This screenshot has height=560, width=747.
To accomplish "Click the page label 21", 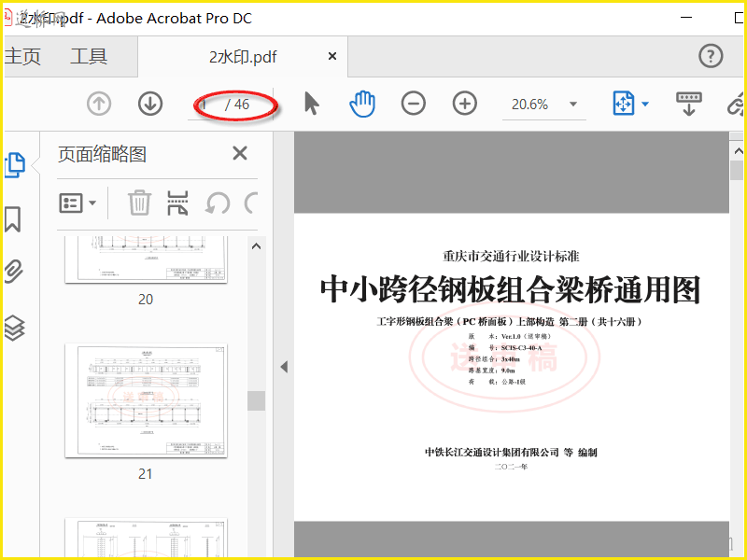I will [x=146, y=474].
